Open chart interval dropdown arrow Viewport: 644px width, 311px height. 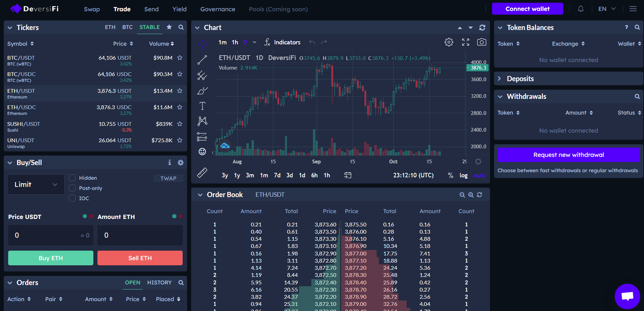254,42
